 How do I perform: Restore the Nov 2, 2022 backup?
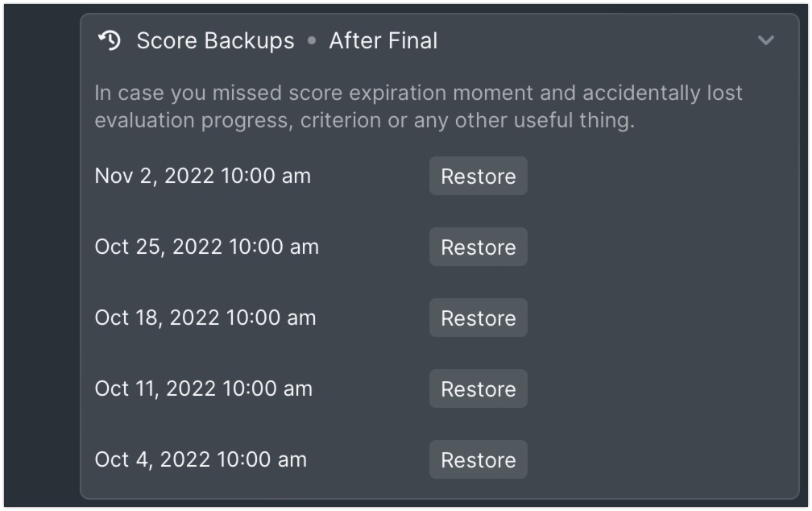[478, 177]
